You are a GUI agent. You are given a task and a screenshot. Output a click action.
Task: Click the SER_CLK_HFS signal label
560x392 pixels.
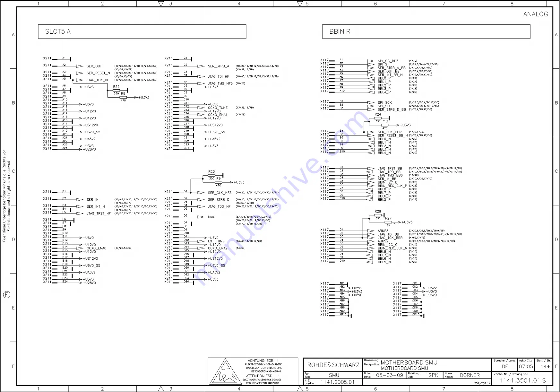tap(220, 193)
